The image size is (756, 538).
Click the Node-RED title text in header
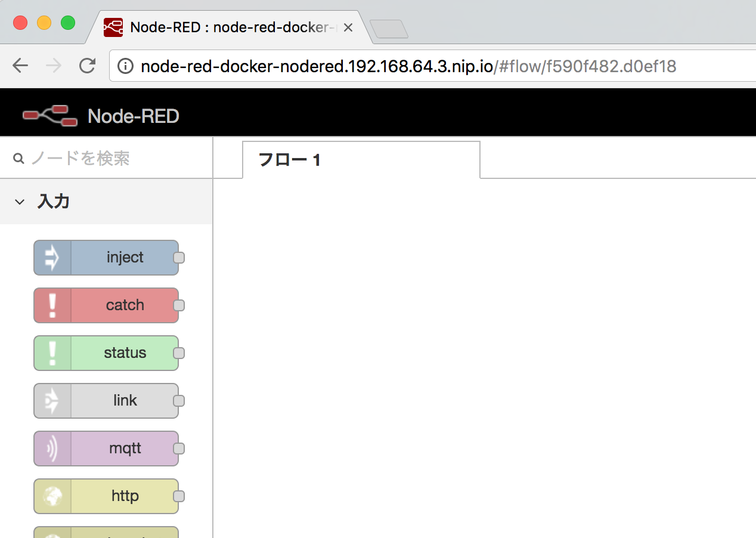point(134,116)
